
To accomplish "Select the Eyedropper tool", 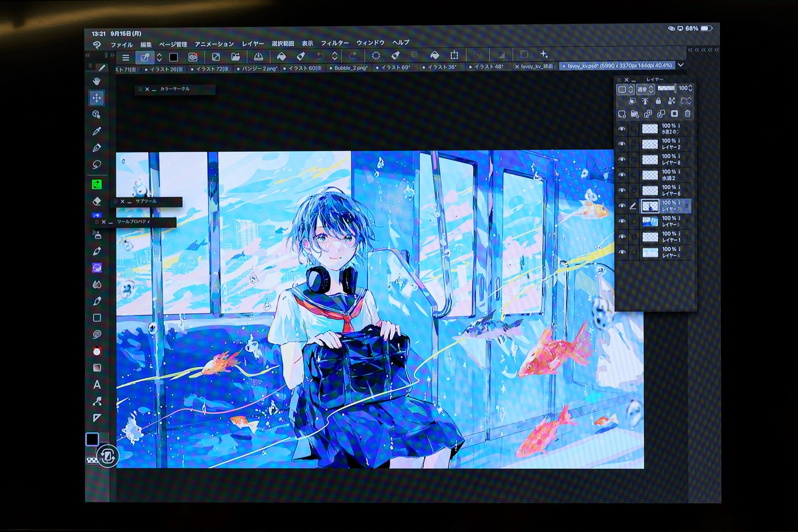I will click(96, 131).
